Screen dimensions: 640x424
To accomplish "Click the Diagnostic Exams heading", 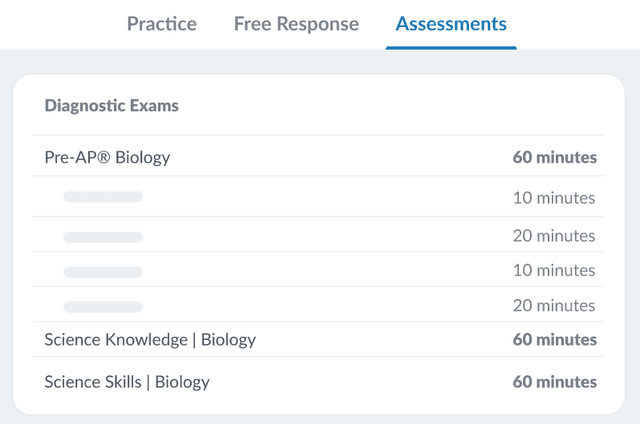I will coord(111,106).
